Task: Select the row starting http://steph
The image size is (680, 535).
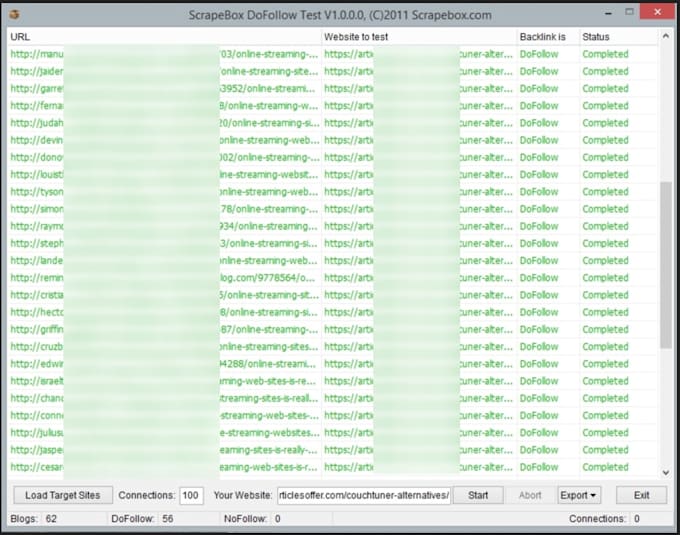Action: [333, 243]
